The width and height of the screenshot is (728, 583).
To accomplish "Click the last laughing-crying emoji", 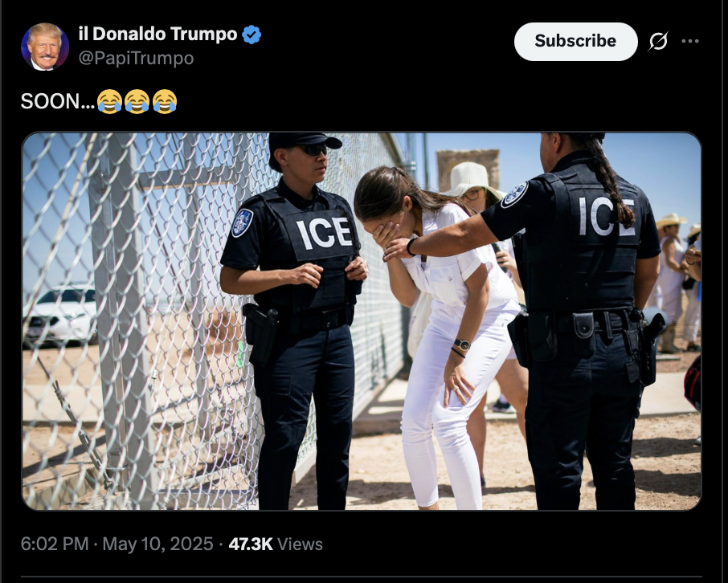I will coord(165,101).
